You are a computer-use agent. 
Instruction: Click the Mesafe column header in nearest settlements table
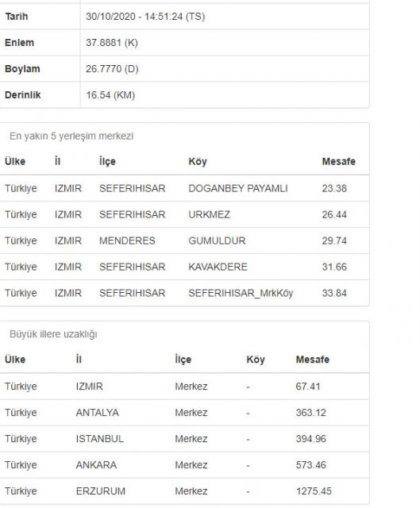339,162
